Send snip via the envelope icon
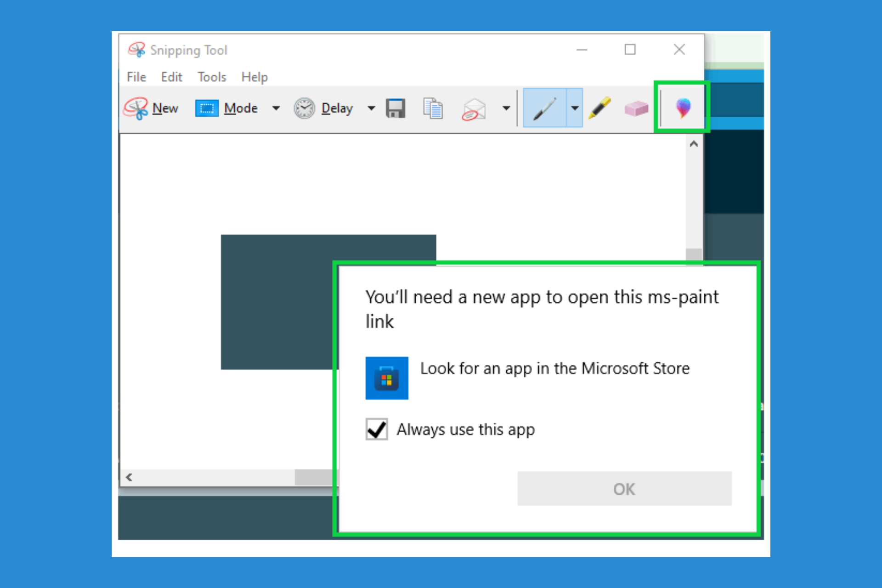The image size is (882, 588). click(x=474, y=109)
